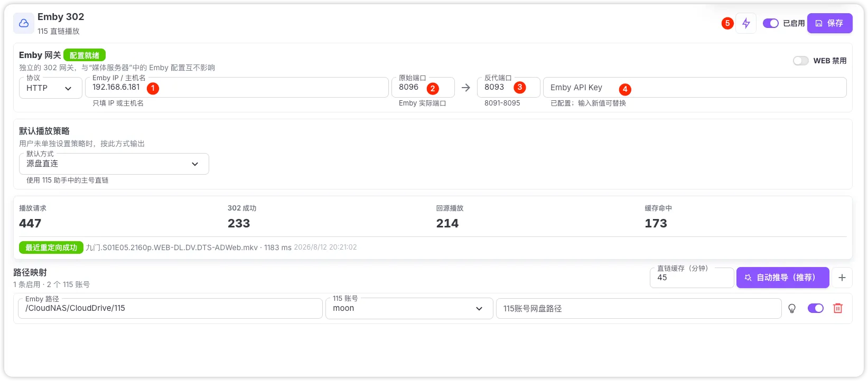Click the 九门.S01E05 filename text
The image size is (868, 381).
172,247
